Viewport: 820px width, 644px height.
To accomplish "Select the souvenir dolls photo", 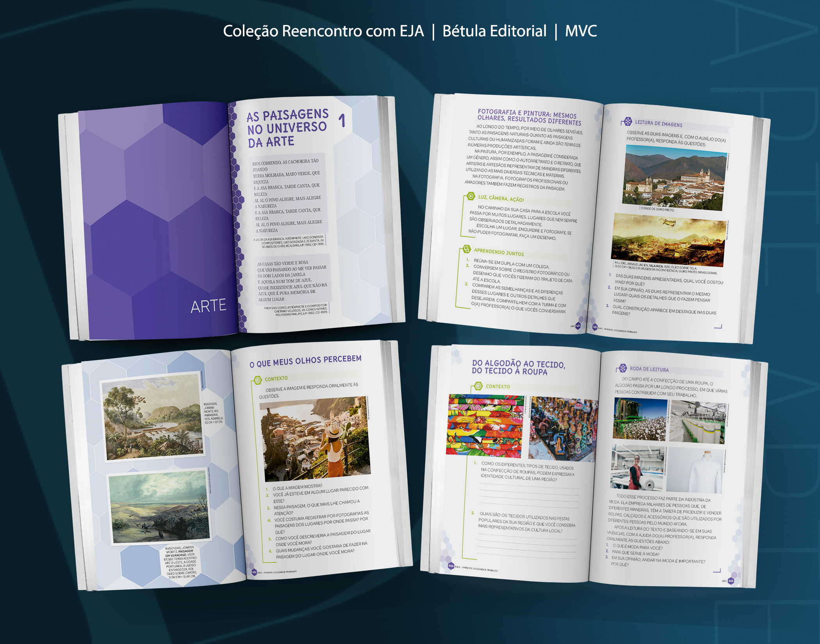I will [x=562, y=429].
